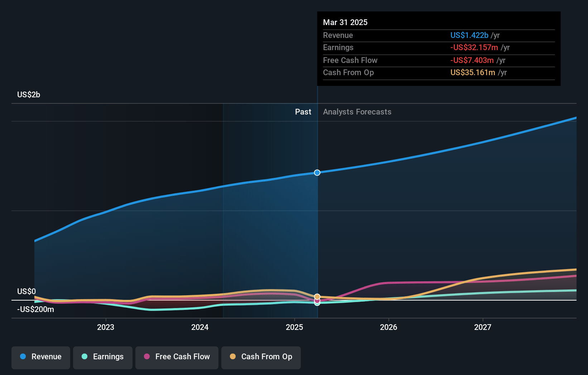Toggle the Earnings legend button

coord(103,357)
